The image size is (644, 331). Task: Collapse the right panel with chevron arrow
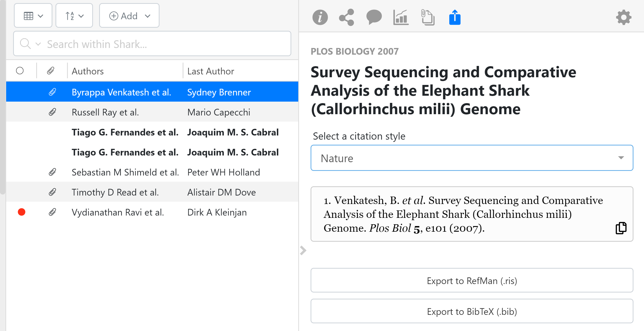[303, 250]
